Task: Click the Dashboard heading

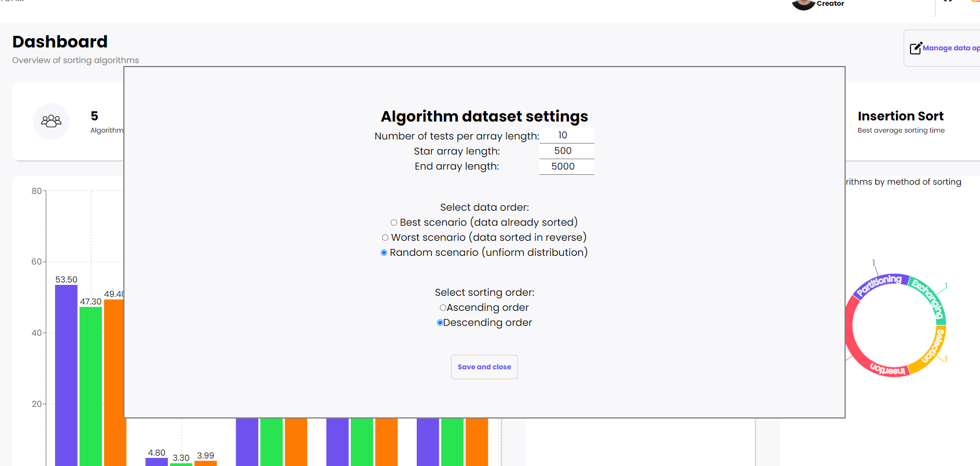Action: click(x=60, y=42)
